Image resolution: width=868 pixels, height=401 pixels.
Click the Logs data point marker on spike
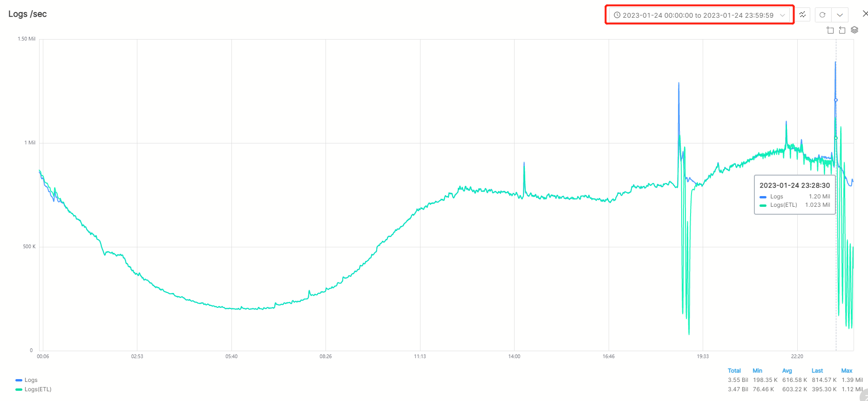click(x=836, y=100)
